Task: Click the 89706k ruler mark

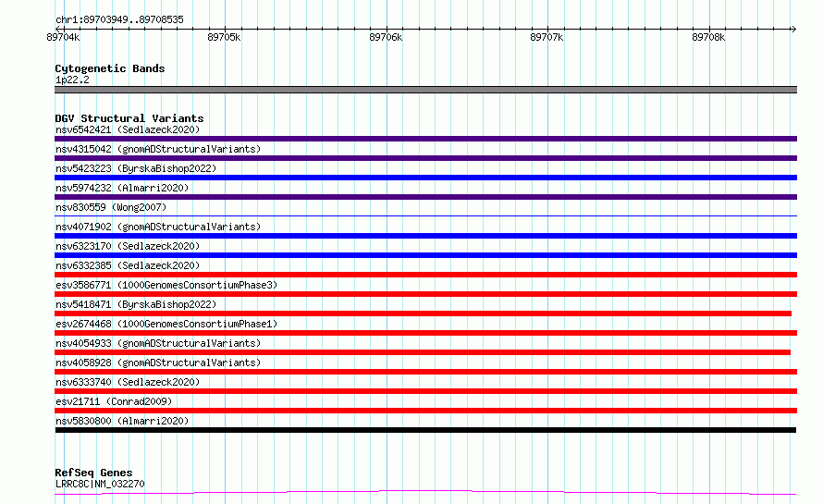Action: tap(386, 37)
